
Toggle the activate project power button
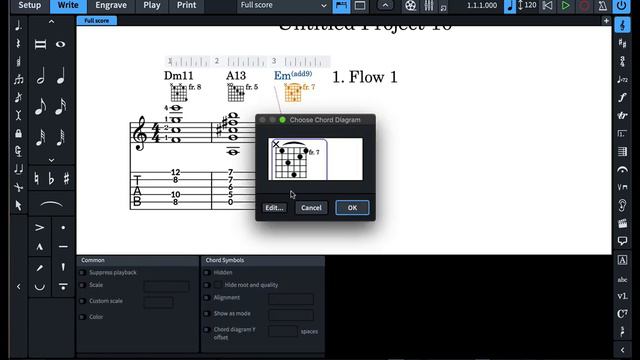coord(621,6)
